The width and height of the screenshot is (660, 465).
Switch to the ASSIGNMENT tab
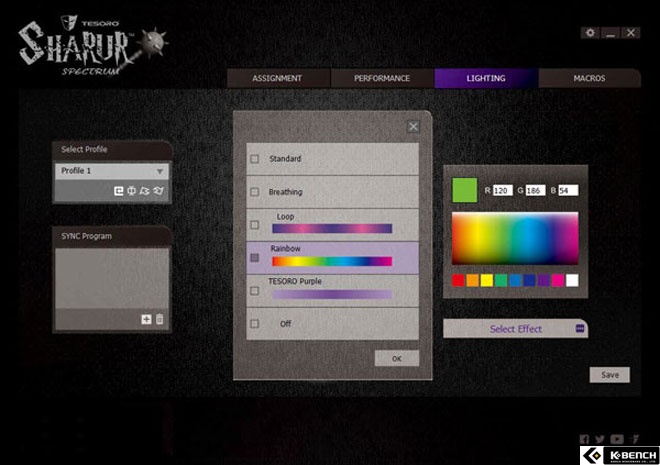[277, 78]
